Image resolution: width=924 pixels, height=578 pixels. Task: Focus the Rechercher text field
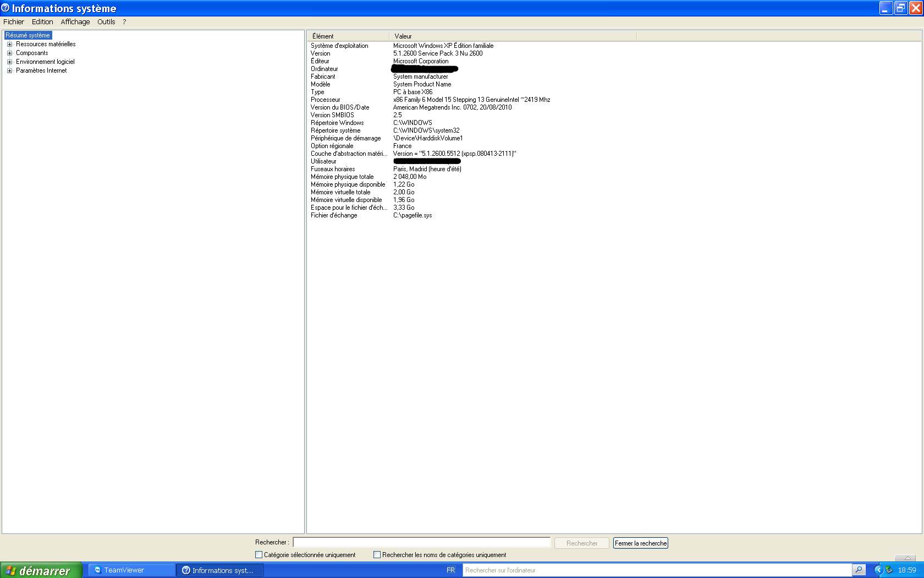[x=421, y=542]
